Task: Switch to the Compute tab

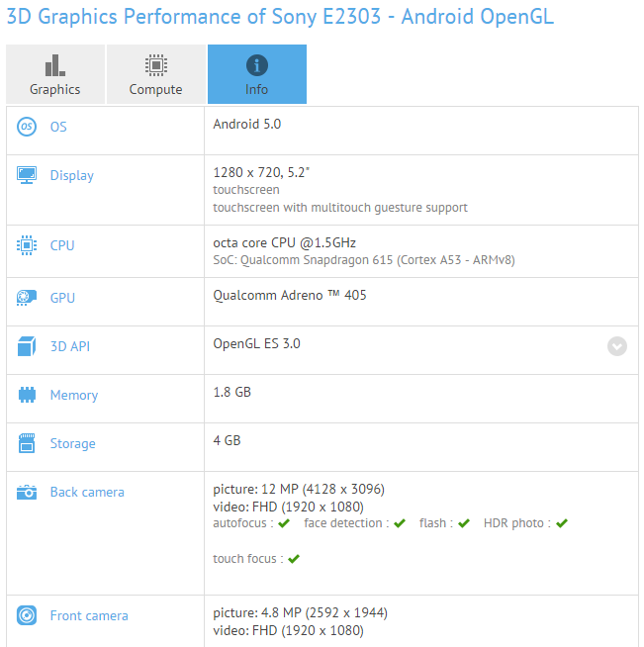Action: pos(156,74)
